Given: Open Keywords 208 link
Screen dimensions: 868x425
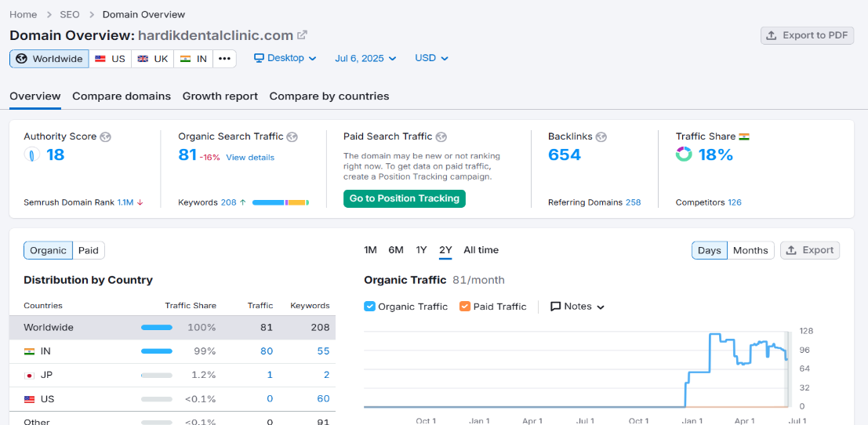Looking at the screenshot, I should [x=229, y=202].
